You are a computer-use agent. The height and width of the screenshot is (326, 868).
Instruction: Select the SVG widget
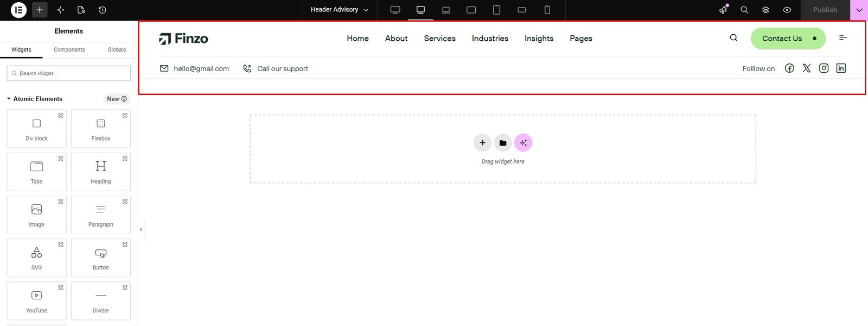pyautogui.click(x=36, y=258)
